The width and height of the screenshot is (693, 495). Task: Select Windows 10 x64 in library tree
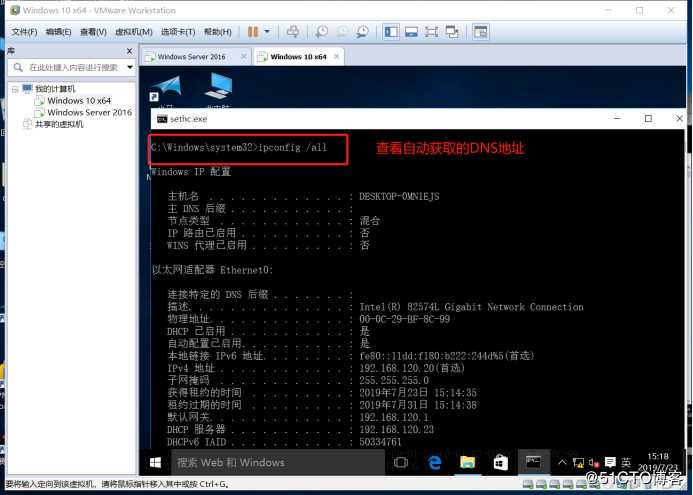[79, 101]
